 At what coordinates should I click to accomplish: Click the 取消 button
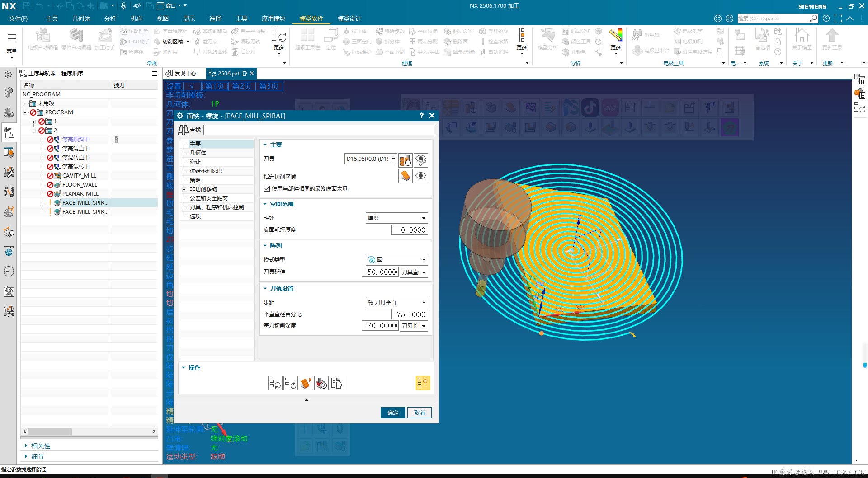pos(420,412)
